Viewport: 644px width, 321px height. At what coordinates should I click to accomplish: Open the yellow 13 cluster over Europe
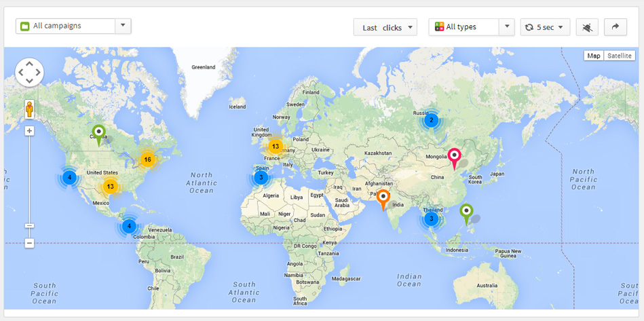point(276,146)
